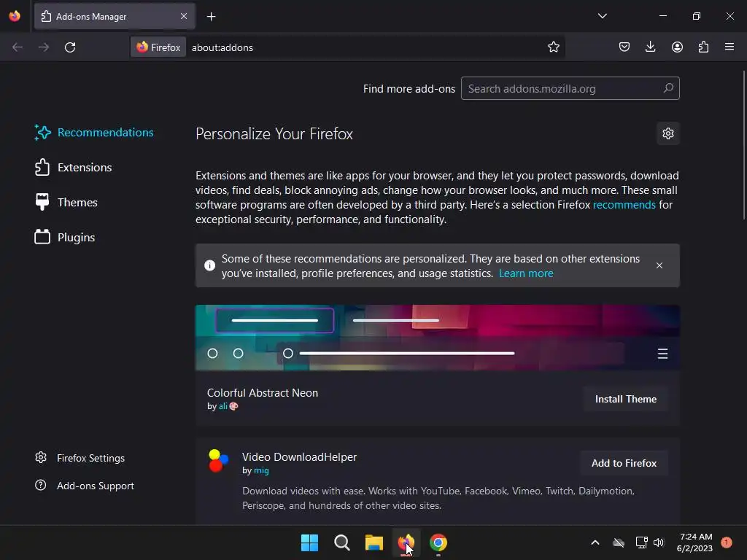List all tabs dropdown arrow

[602, 16]
